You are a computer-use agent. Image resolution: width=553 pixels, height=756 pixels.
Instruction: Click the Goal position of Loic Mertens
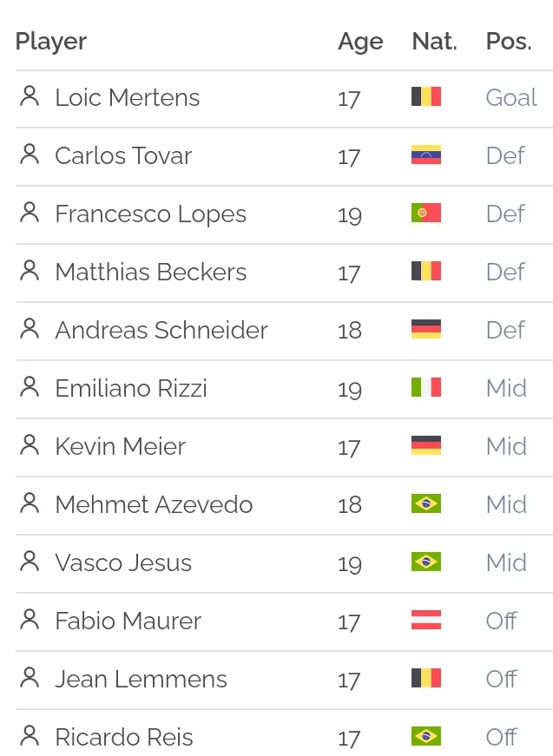(511, 97)
